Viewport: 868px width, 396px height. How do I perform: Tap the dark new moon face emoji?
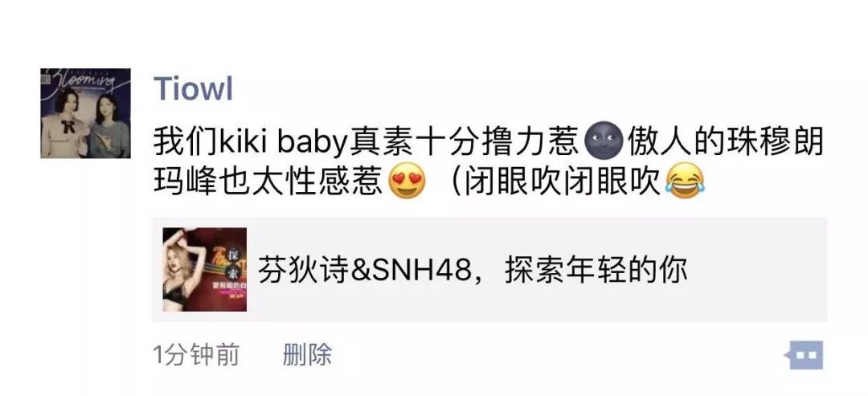(604, 142)
